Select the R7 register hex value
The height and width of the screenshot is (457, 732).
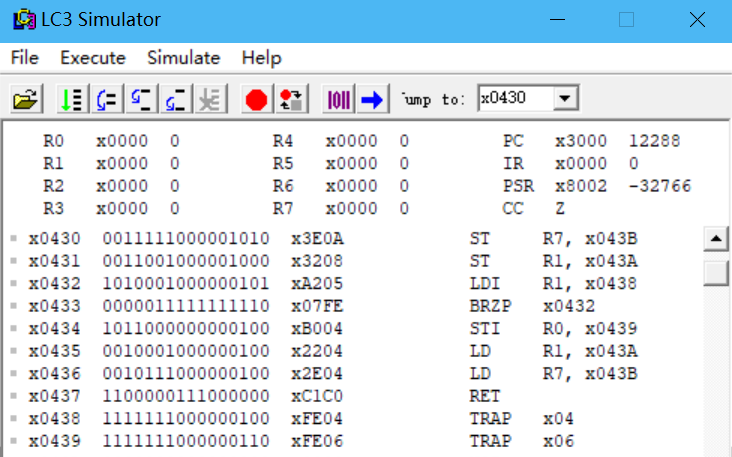[351, 208]
